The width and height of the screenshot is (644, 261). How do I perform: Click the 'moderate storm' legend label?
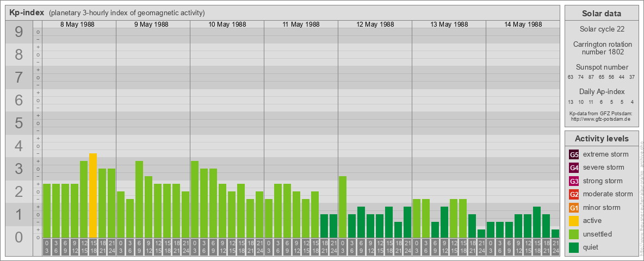608,194
